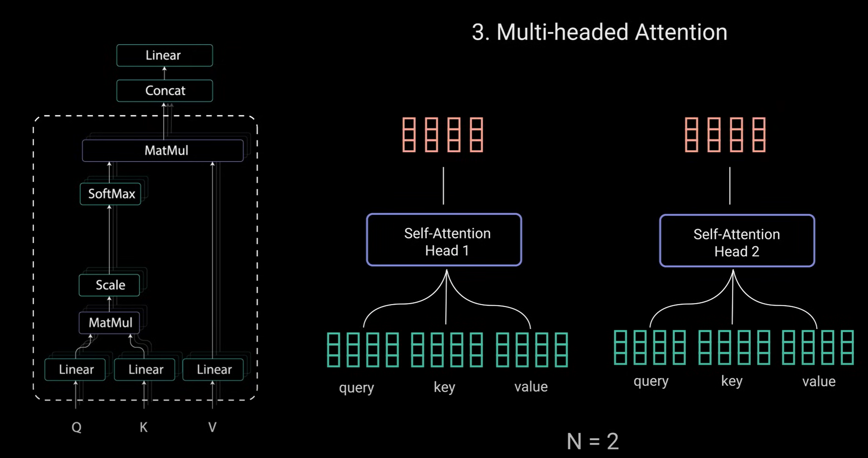Click the Linear box above V
The height and width of the screenshot is (458, 868).
coord(214,369)
